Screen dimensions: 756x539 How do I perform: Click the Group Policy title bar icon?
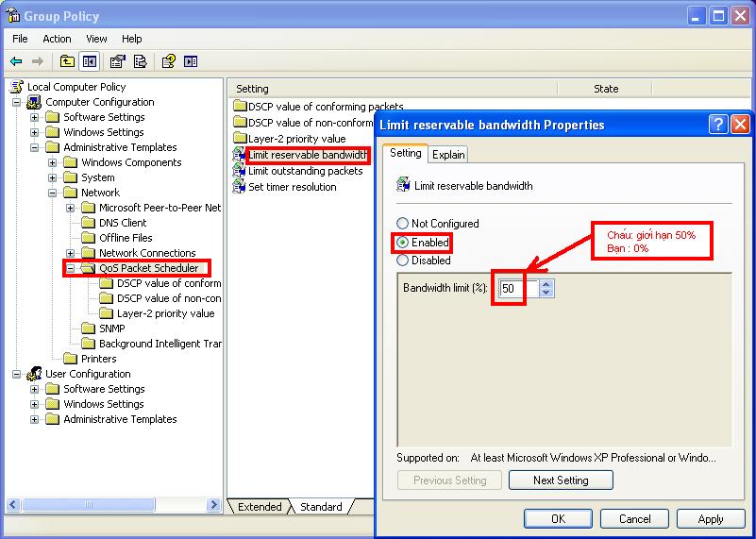tap(13, 15)
